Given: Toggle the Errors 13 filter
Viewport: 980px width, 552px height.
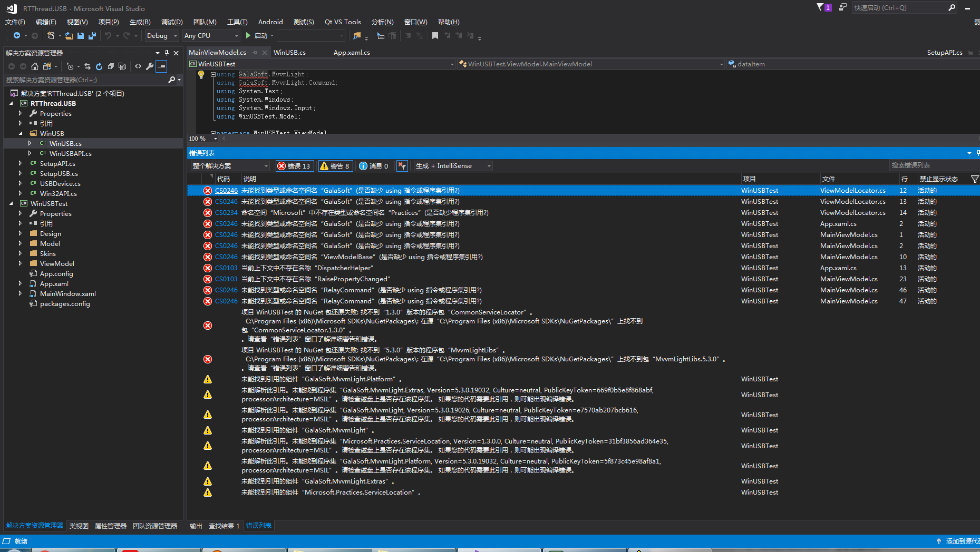Looking at the screenshot, I should [294, 166].
